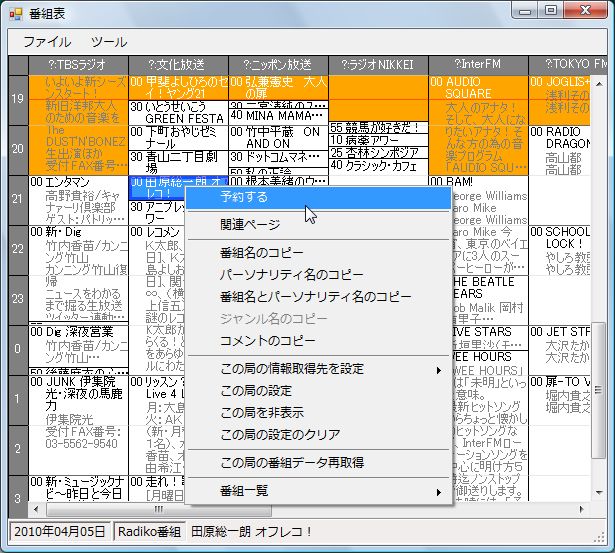Screen dimensions: 615x553
Task: Click hour 21 row header
Action: point(18,199)
